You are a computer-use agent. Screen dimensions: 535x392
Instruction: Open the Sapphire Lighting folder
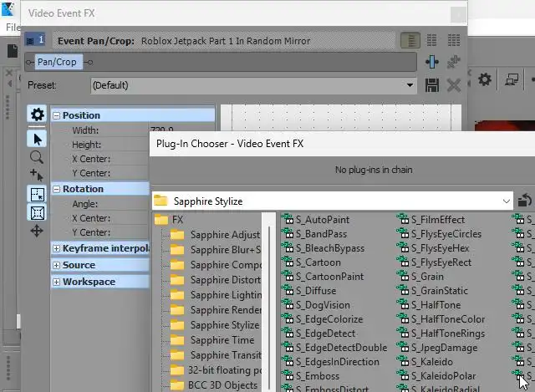click(216, 295)
